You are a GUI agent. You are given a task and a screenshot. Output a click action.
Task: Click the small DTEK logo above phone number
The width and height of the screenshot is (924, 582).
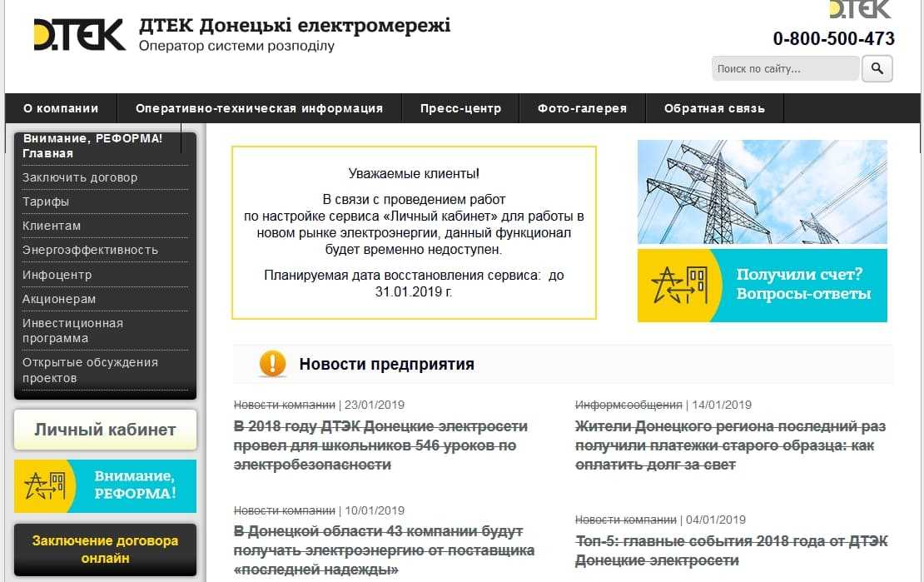pos(861,9)
